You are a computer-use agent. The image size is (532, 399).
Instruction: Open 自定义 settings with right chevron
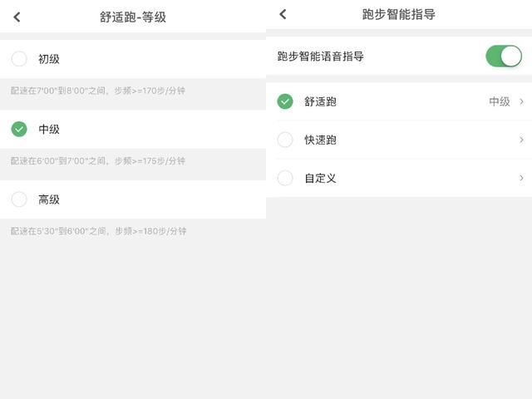tap(521, 178)
